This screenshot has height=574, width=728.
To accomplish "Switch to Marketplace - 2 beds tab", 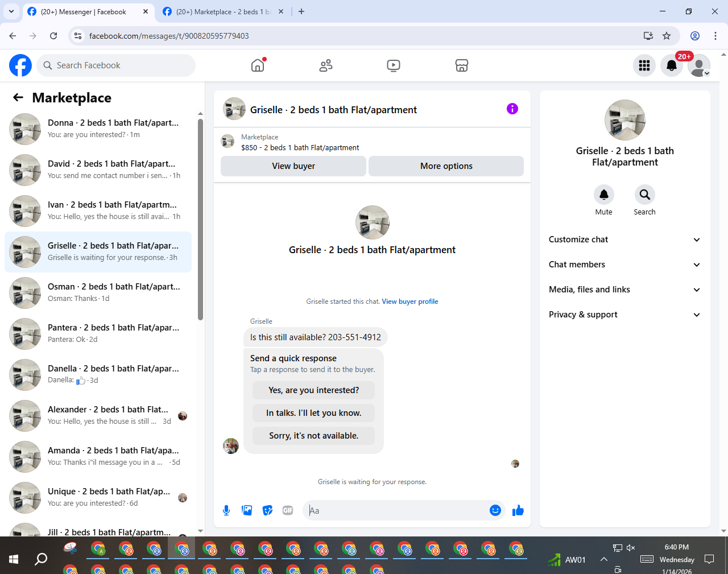I will point(224,12).
